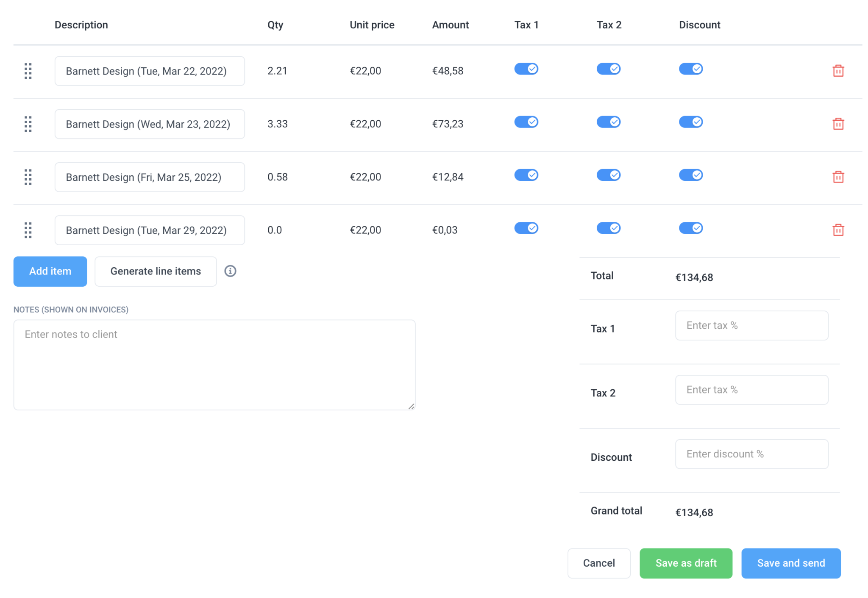
Task: Grab the drag handle of the Mar 25 row
Action: [28, 177]
